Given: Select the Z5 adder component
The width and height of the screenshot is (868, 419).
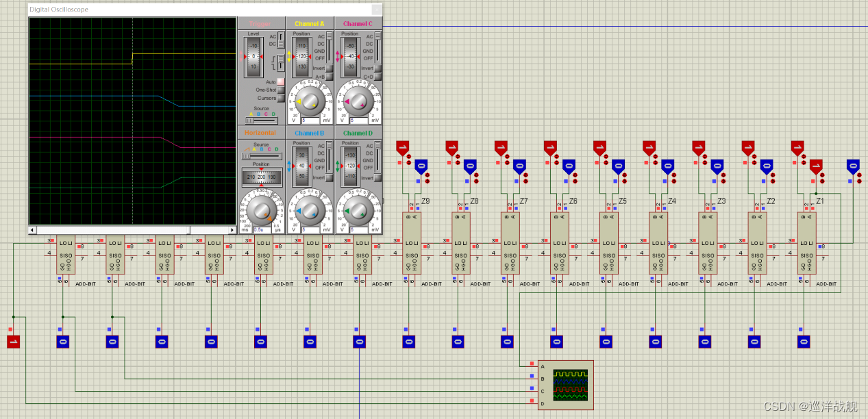Looking at the screenshot, I should [608, 243].
